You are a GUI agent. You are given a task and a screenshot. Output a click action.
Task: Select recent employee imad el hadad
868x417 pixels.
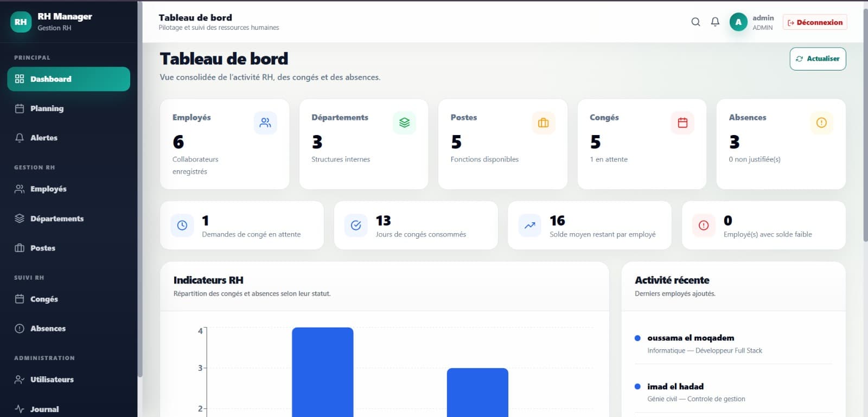tap(733, 392)
